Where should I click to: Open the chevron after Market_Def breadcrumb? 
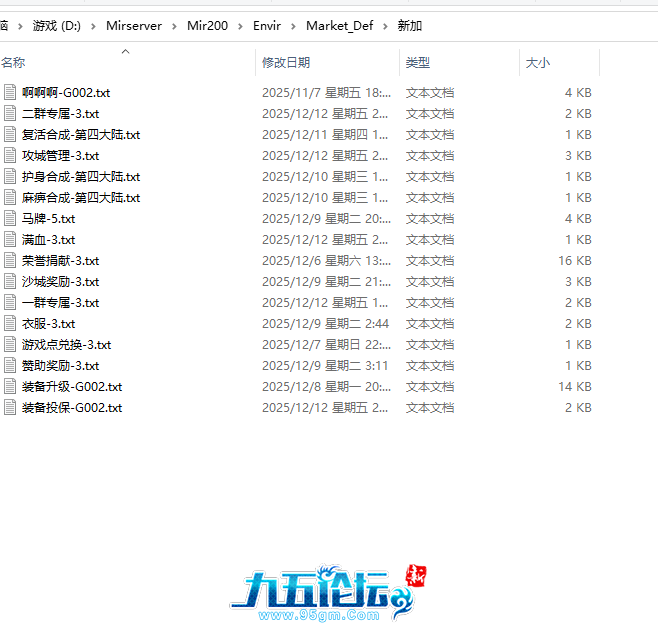click(x=385, y=26)
